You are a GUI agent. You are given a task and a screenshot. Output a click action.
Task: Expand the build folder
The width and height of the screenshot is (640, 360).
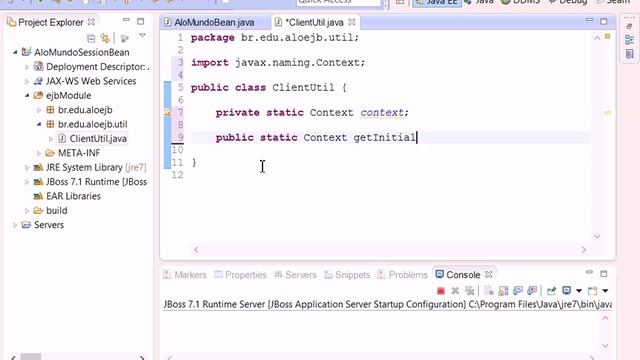[x=27, y=211]
